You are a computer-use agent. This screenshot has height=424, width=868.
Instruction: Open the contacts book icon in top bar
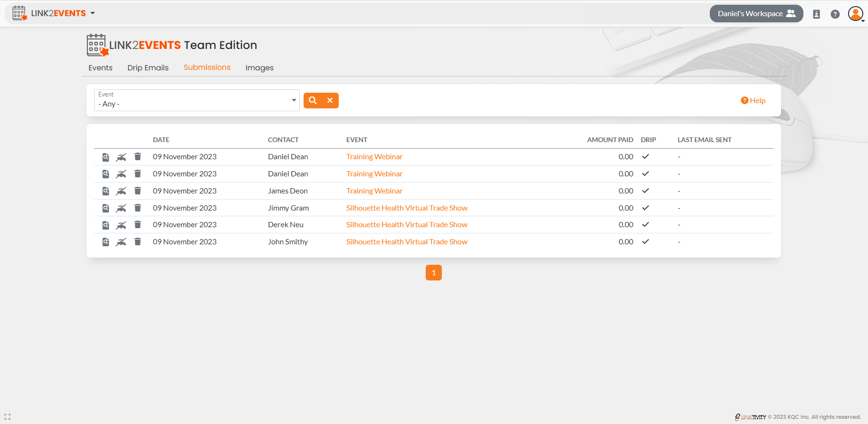point(816,14)
